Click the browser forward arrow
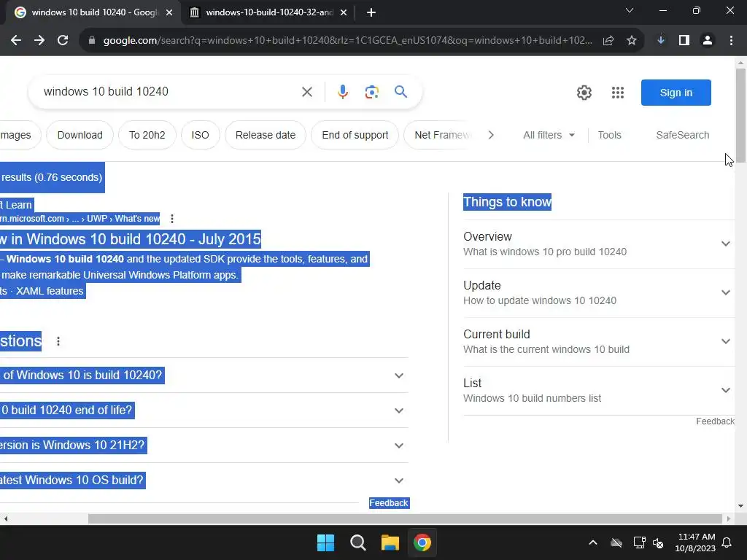Image resolution: width=747 pixels, height=560 pixels. click(x=39, y=41)
